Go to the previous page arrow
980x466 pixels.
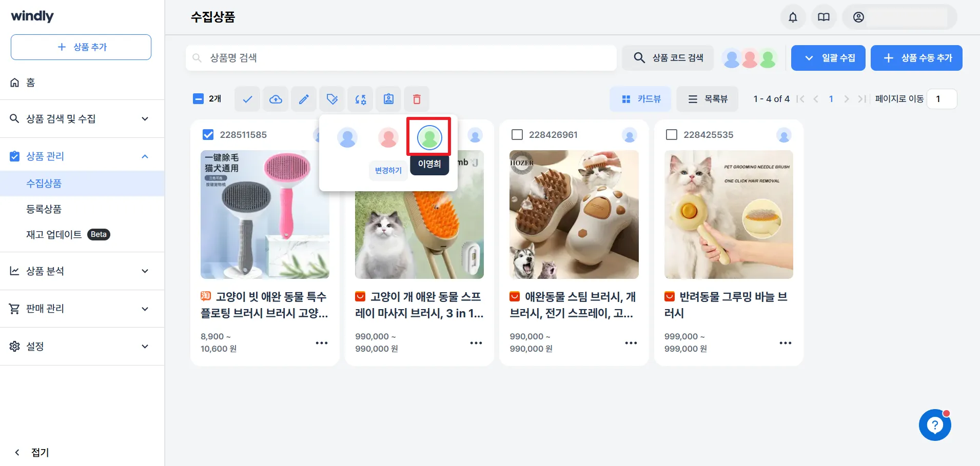[x=816, y=99]
